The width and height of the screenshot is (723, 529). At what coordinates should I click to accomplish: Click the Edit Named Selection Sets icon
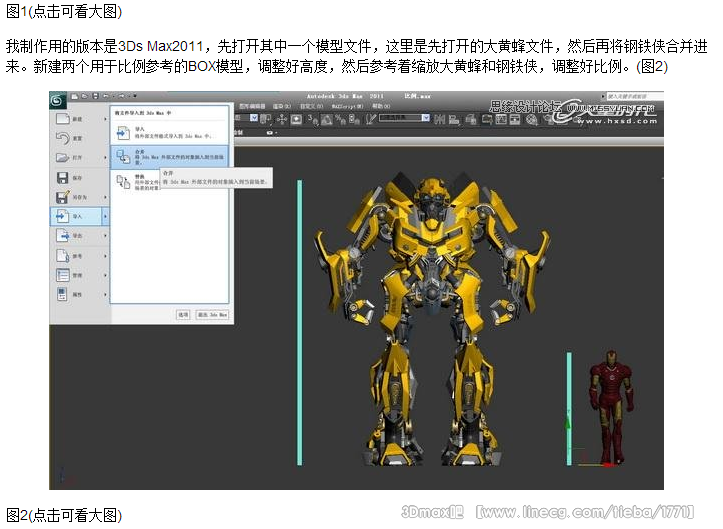coord(371,119)
